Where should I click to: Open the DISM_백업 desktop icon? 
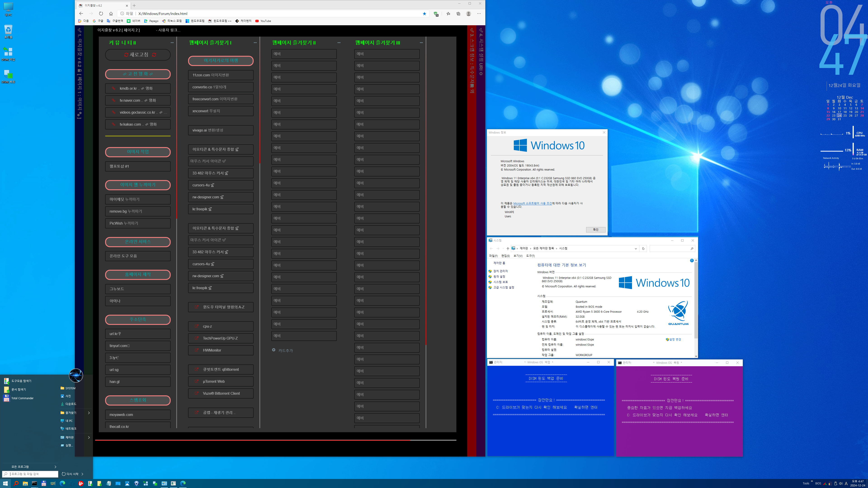point(8,54)
